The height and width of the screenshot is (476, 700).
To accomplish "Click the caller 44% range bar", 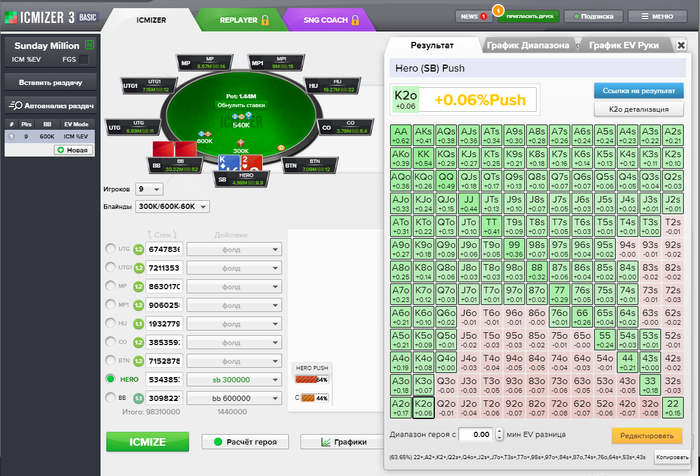I will tap(315, 398).
